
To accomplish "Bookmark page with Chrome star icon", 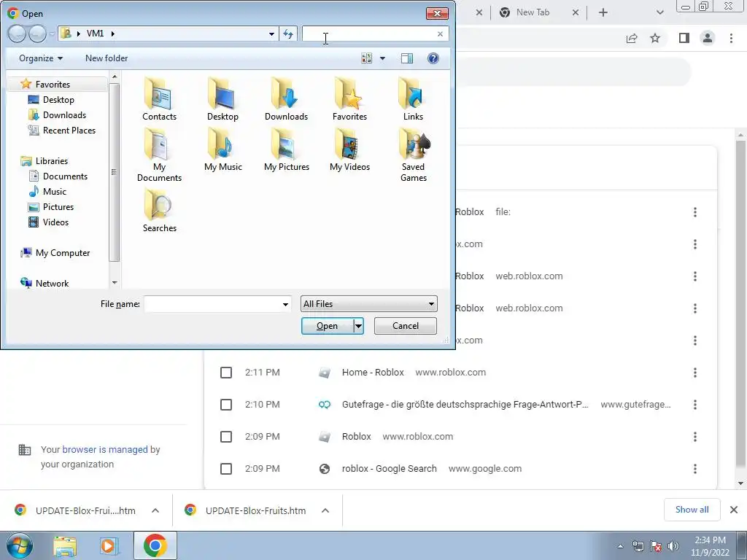I will click(x=655, y=38).
